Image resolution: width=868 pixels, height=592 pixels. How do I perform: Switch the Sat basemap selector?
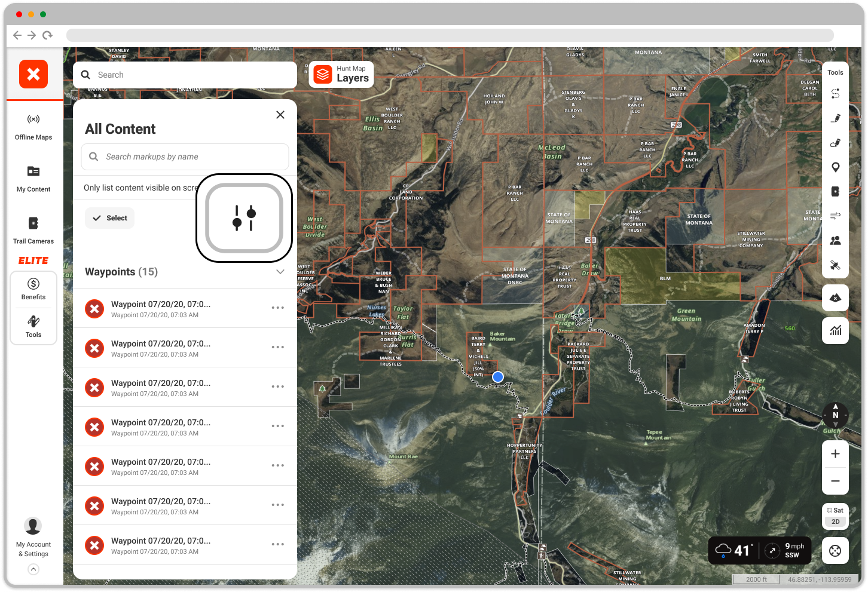point(836,510)
